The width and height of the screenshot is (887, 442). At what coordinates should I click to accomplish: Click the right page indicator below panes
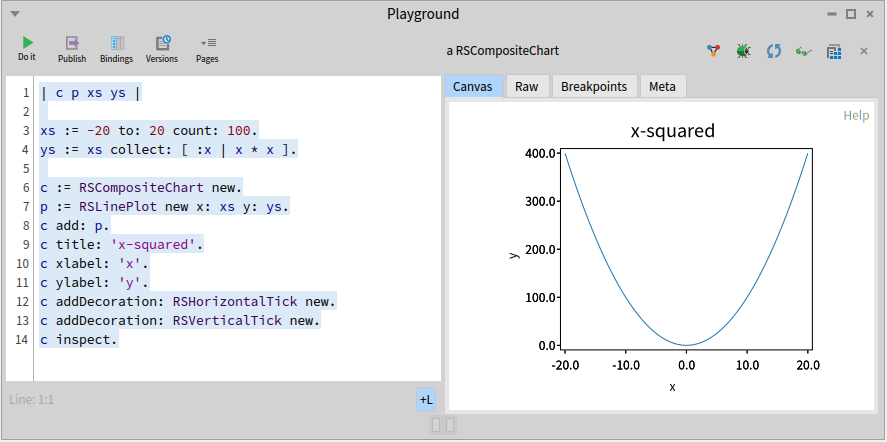pyautogui.click(x=450, y=424)
